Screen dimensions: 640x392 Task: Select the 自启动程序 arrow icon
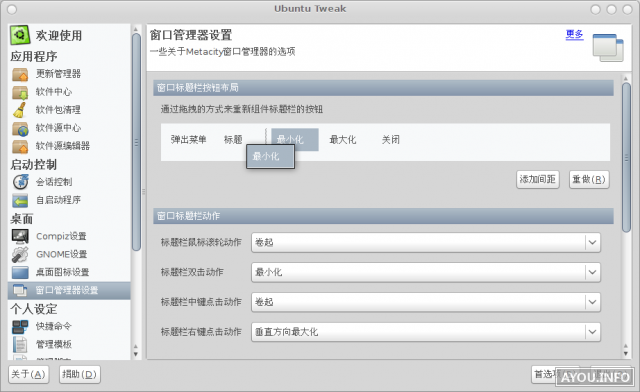pyautogui.click(x=20, y=200)
